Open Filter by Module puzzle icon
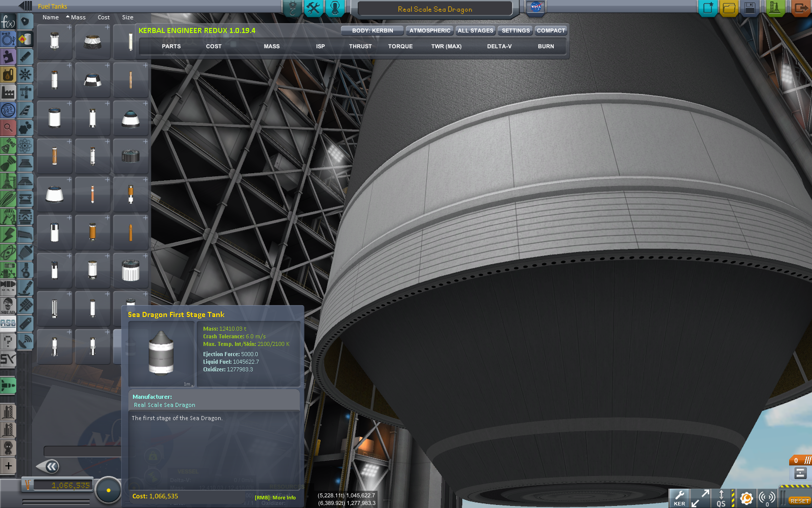This screenshot has width=812, height=508. point(8,57)
